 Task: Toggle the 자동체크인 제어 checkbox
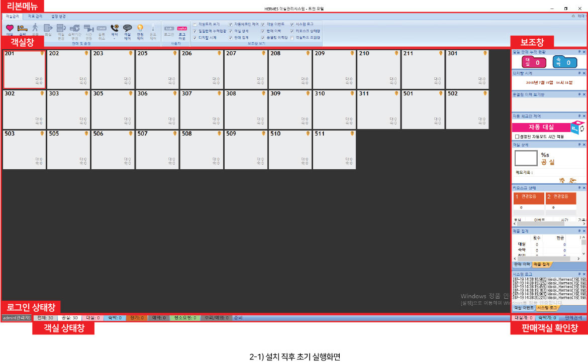[x=231, y=24]
